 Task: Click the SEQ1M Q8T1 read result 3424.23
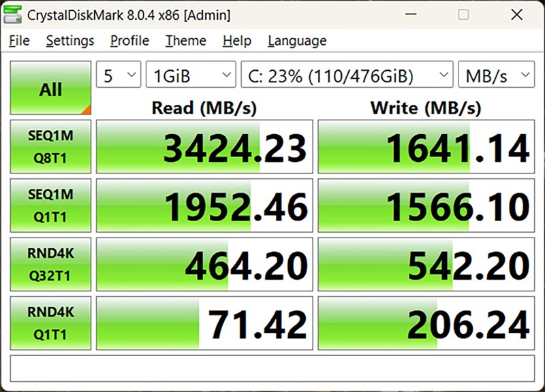tap(204, 146)
